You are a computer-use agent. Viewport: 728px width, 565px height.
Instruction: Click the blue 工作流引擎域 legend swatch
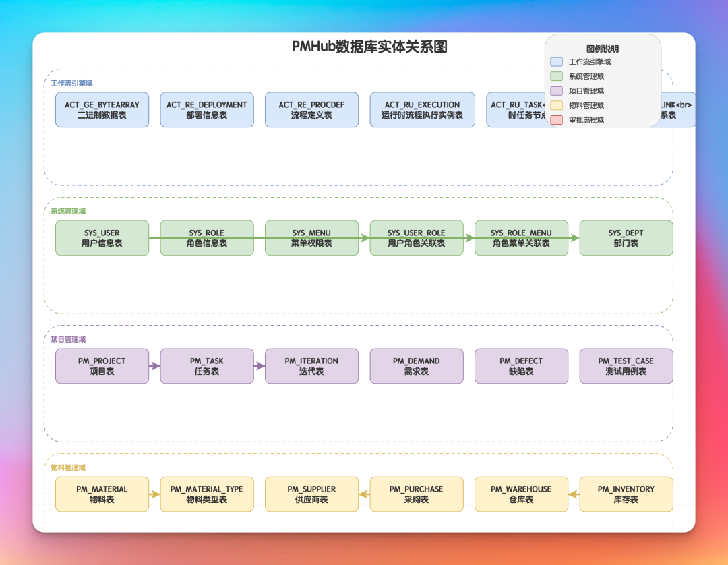click(556, 62)
